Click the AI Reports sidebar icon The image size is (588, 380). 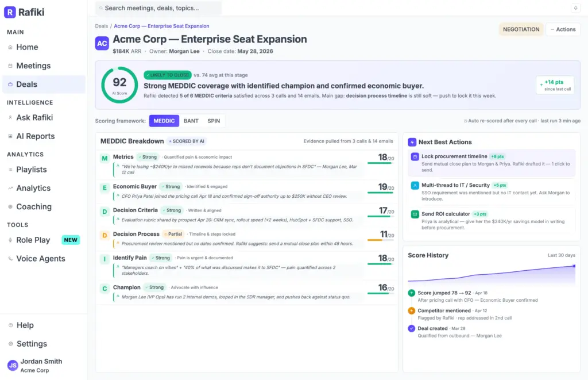10,136
